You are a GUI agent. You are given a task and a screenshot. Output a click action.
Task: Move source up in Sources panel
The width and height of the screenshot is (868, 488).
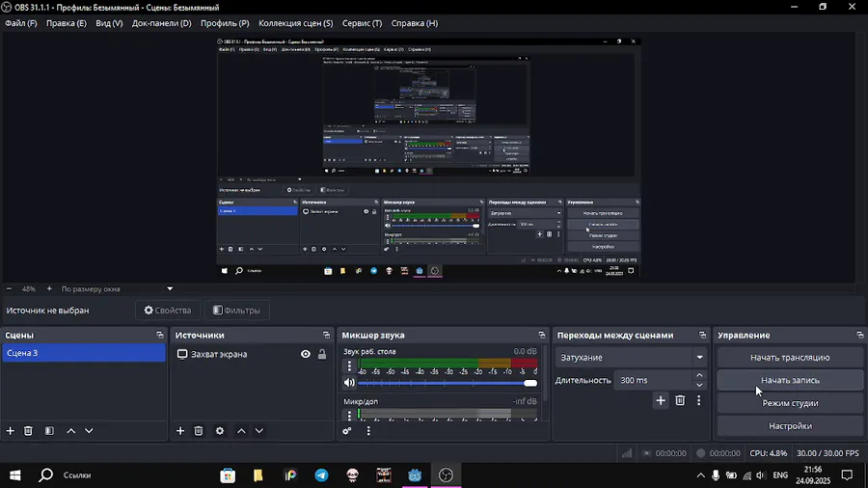click(241, 430)
